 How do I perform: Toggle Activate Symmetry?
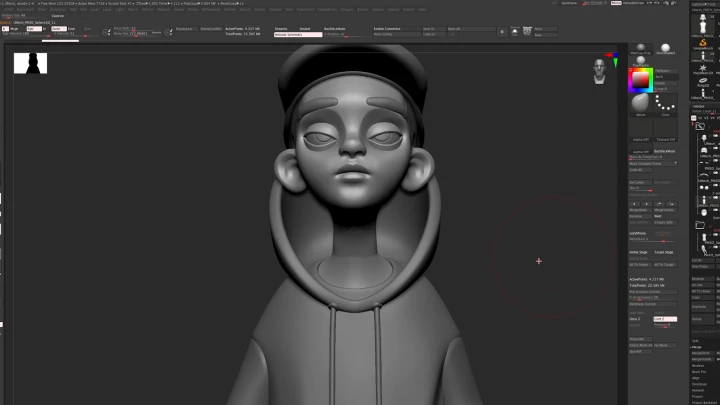click(298, 34)
